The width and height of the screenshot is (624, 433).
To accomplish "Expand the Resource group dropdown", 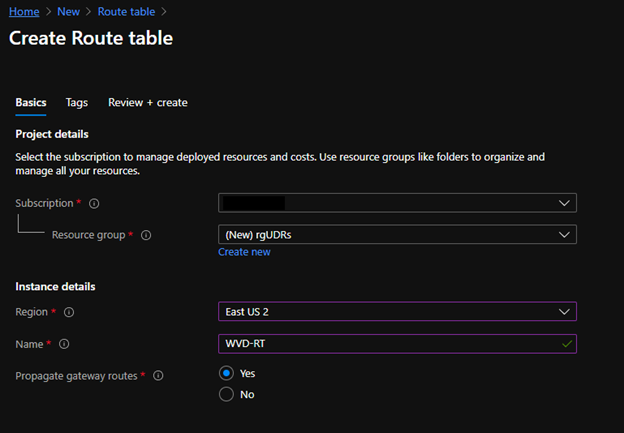I will (397, 235).
